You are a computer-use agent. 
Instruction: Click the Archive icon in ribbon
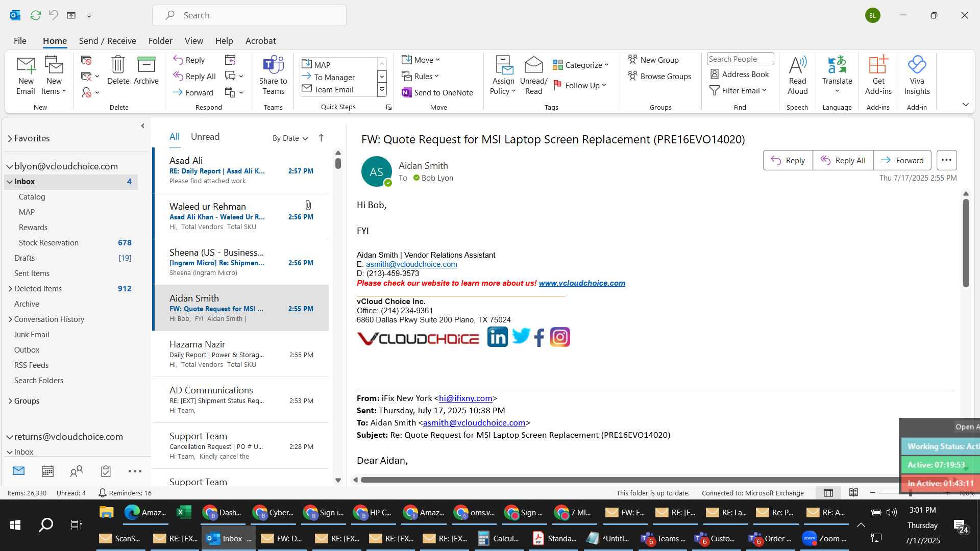tap(146, 70)
